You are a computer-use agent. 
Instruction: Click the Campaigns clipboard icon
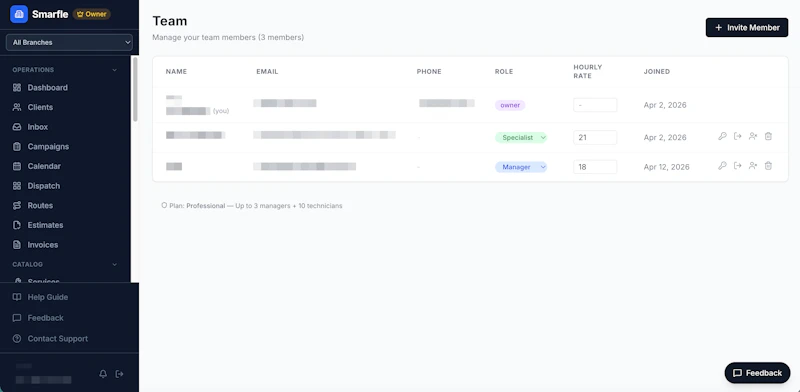click(17, 146)
